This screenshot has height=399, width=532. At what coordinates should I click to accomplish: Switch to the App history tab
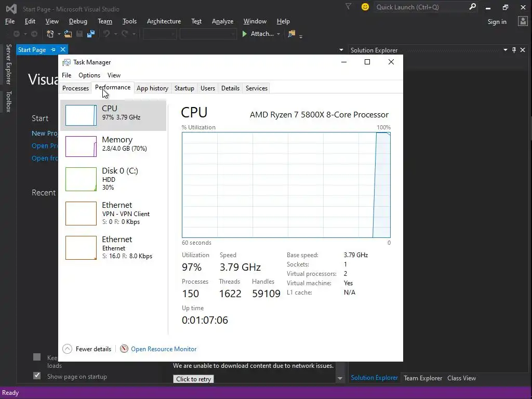(x=152, y=88)
